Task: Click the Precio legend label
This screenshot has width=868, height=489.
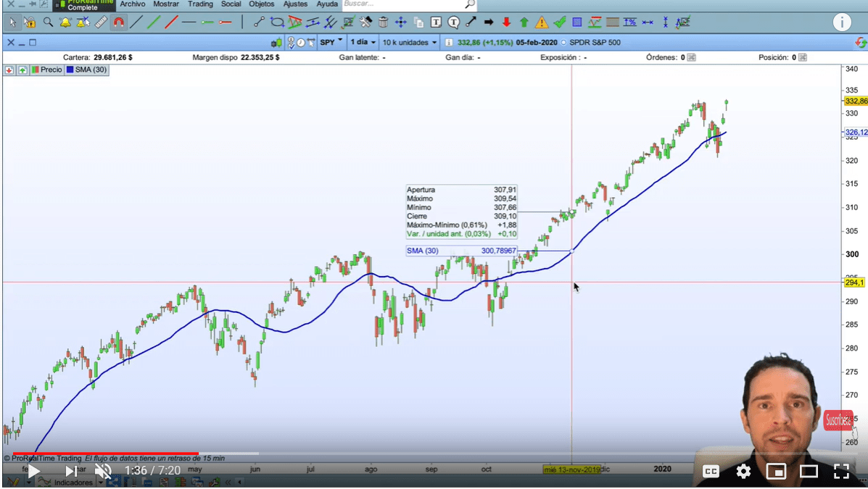Action: click(46, 70)
